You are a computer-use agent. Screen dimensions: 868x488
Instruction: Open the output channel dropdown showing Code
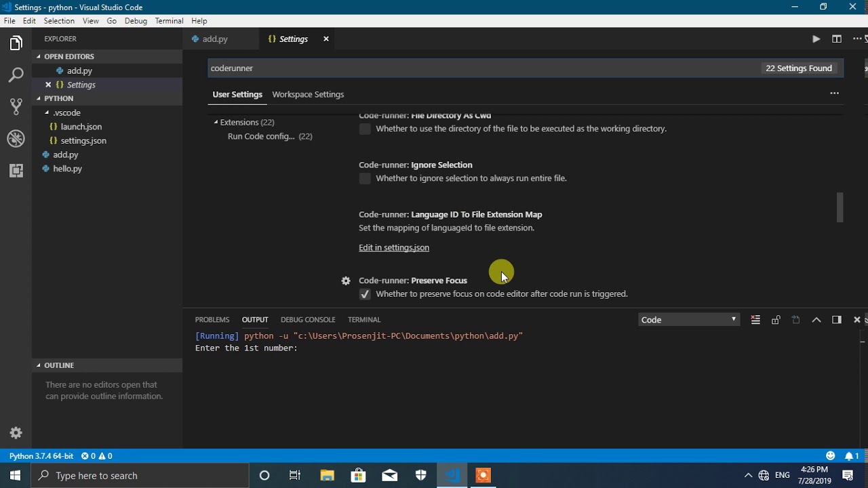coord(688,320)
